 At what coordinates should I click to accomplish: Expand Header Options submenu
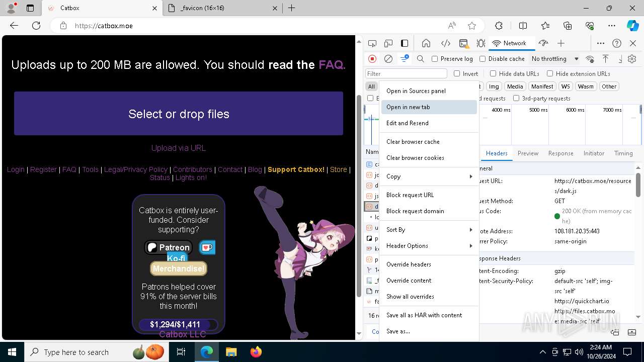[429, 246]
